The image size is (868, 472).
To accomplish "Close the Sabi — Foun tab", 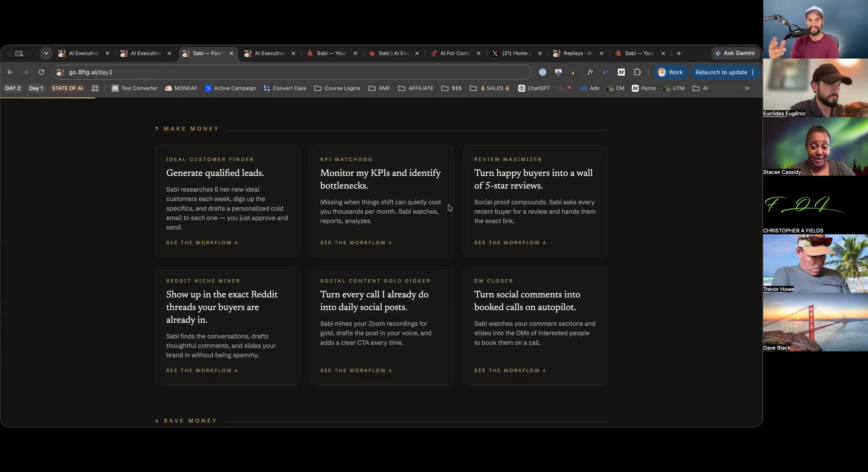I will (231, 53).
